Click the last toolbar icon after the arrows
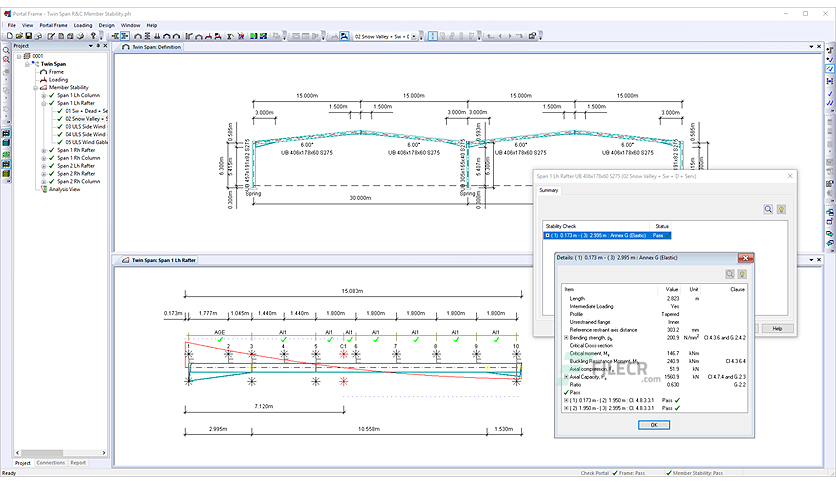Screen dimensions: 836x484 point(532,36)
